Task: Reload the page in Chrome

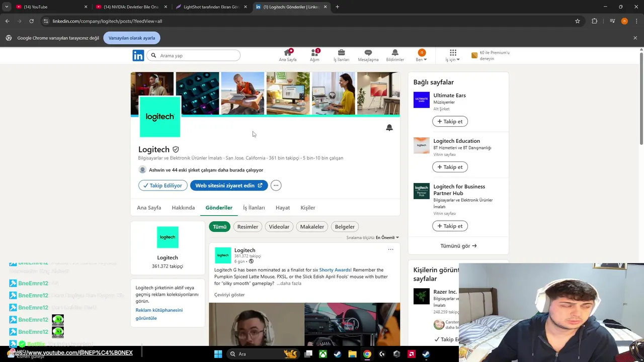Action: [x=31, y=21]
